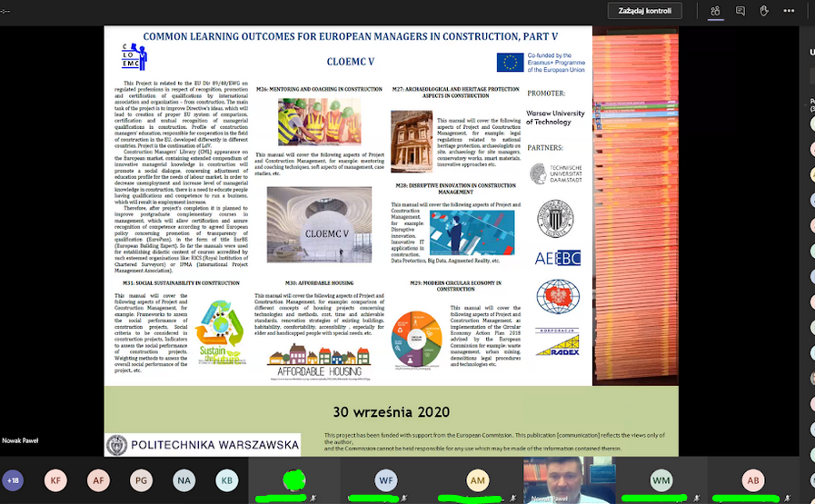Click the European Commission funding disclaimer text
Image resolution: width=815 pixels, height=504 pixels.
click(494, 441)
